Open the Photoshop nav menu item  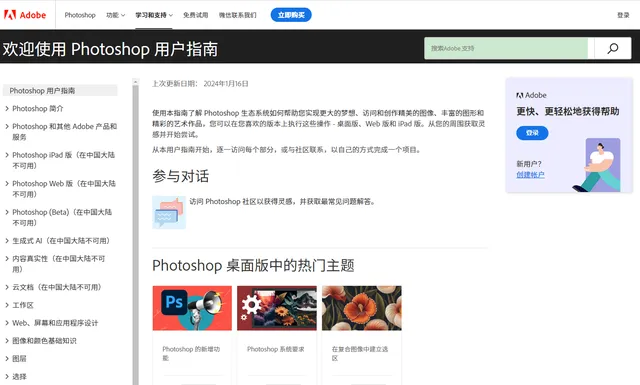pyautogui.click(x=80, y=15)
